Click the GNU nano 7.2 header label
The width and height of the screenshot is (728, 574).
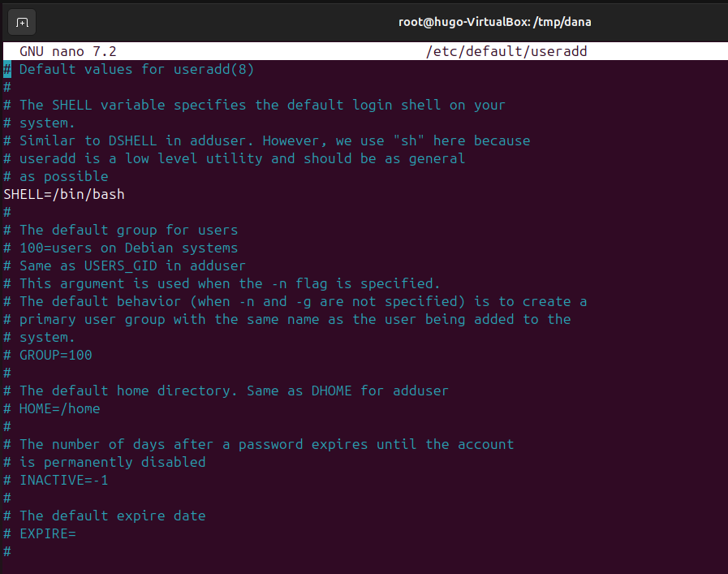coord(68,51)
